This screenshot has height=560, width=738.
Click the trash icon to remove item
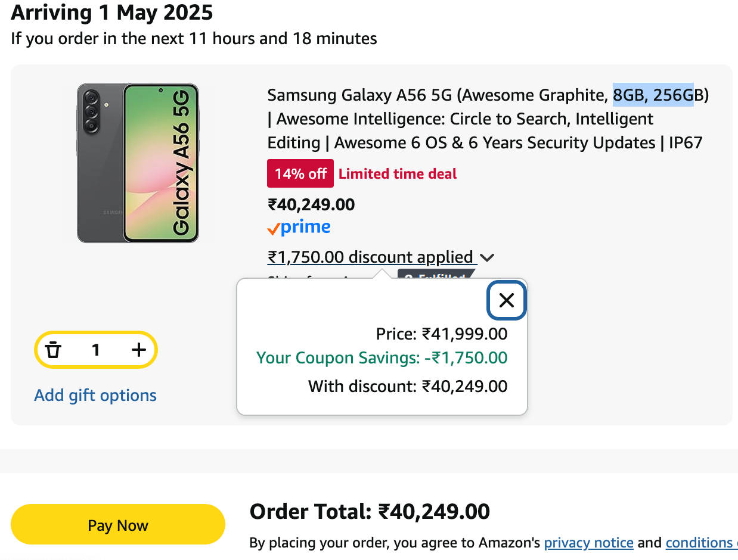(x=54, y=350)
